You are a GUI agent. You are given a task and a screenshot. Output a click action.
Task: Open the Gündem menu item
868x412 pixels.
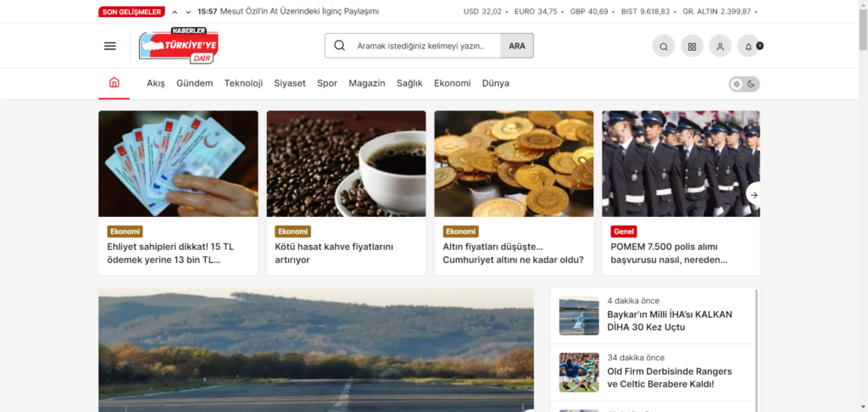tap(195, 83)
